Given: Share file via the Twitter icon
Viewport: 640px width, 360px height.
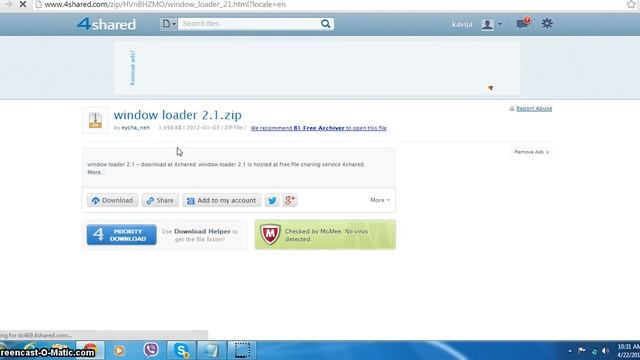Looking at the screenshot, I should [272, 200].
